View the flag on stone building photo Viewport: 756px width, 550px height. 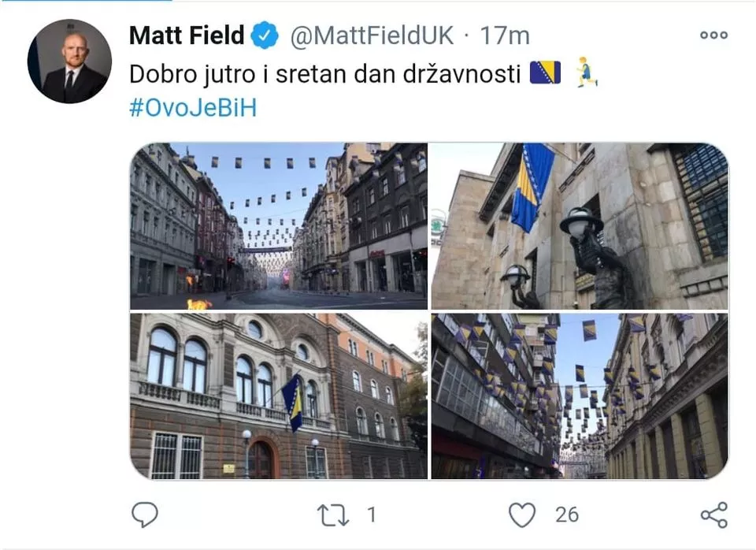click(580, 226)
